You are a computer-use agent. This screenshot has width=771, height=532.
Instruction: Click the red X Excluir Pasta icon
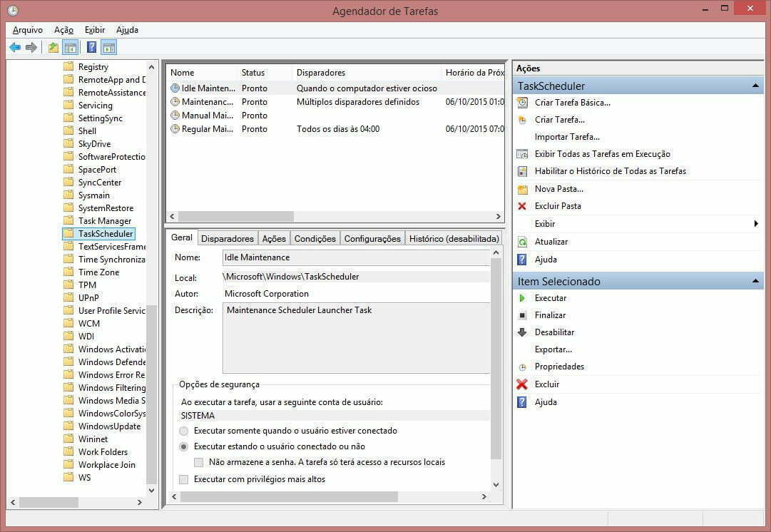(522, 206)
